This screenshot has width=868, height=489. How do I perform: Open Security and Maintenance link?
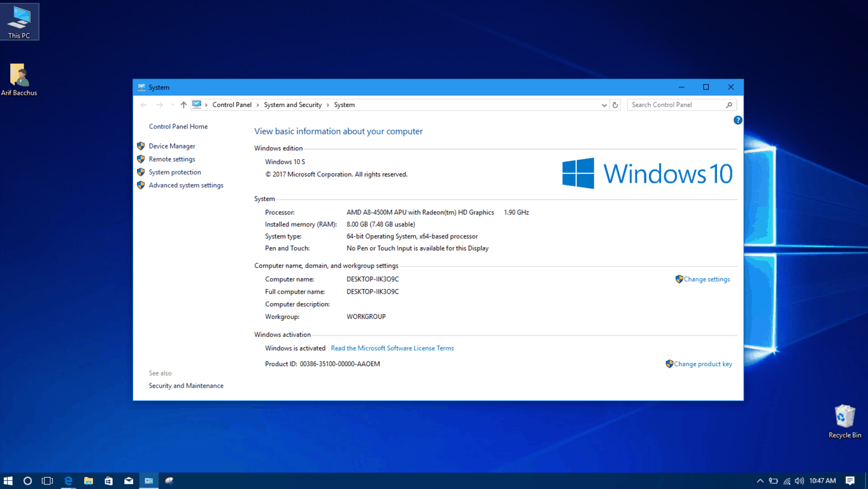[x=186, y=386]
